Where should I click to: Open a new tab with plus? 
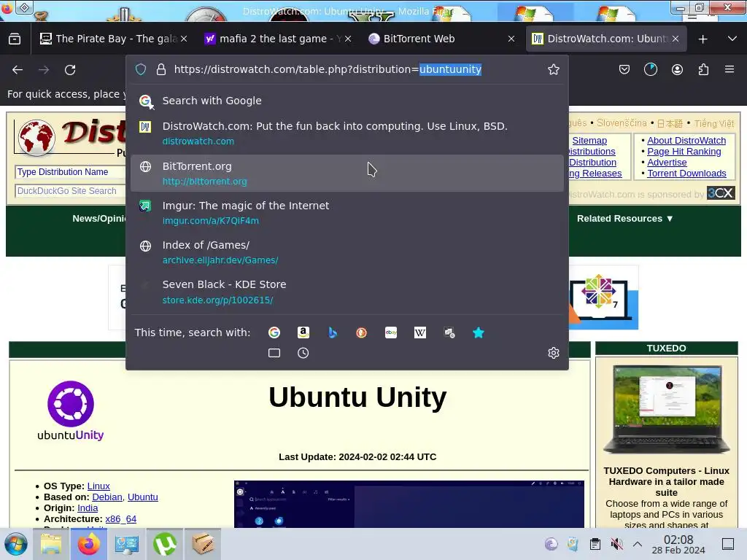click(x=703, y=39)
